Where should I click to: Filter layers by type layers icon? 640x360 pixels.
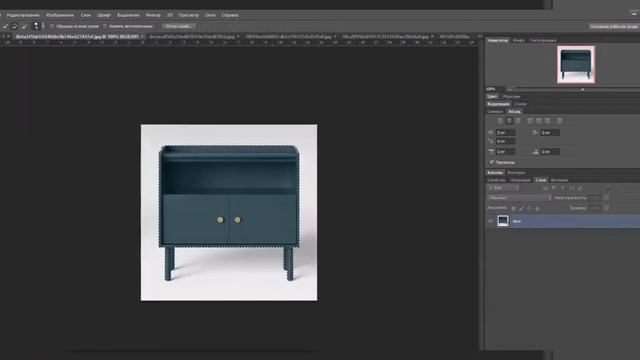tap(563, 188)
